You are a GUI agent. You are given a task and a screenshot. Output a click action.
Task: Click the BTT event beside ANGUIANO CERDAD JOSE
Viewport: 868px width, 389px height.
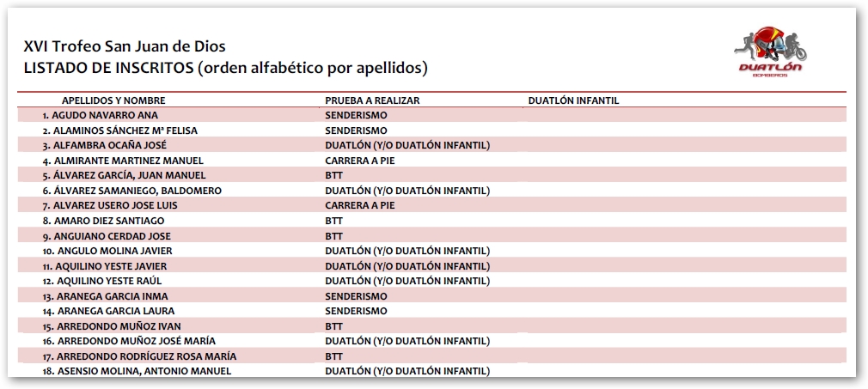pyautogui.click(x=333, y=236)
